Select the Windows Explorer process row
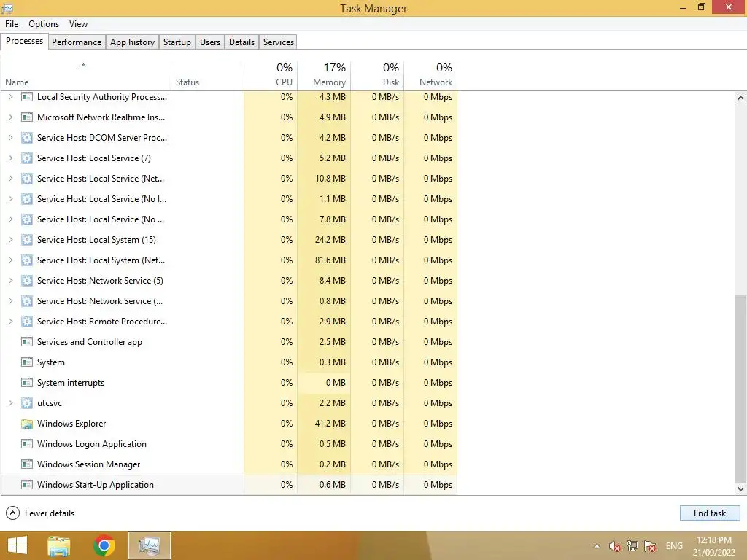747x560 pixels. coord(228,424)
